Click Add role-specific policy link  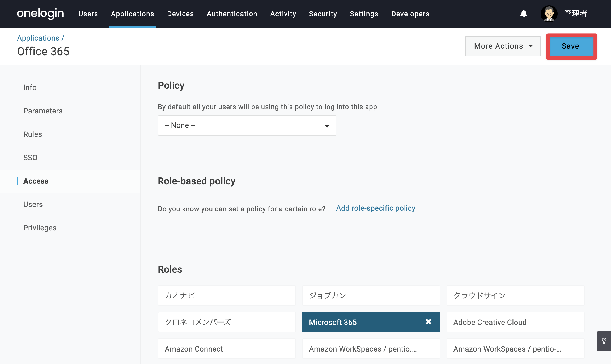376,208
